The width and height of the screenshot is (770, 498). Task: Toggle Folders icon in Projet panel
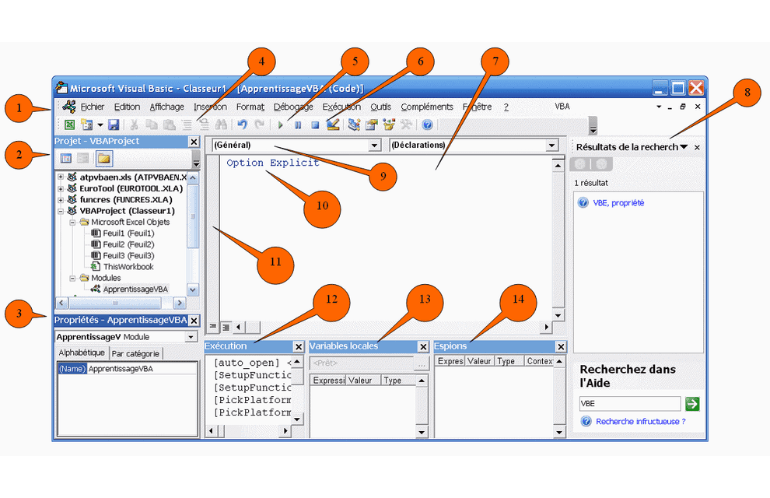point(104,158)
